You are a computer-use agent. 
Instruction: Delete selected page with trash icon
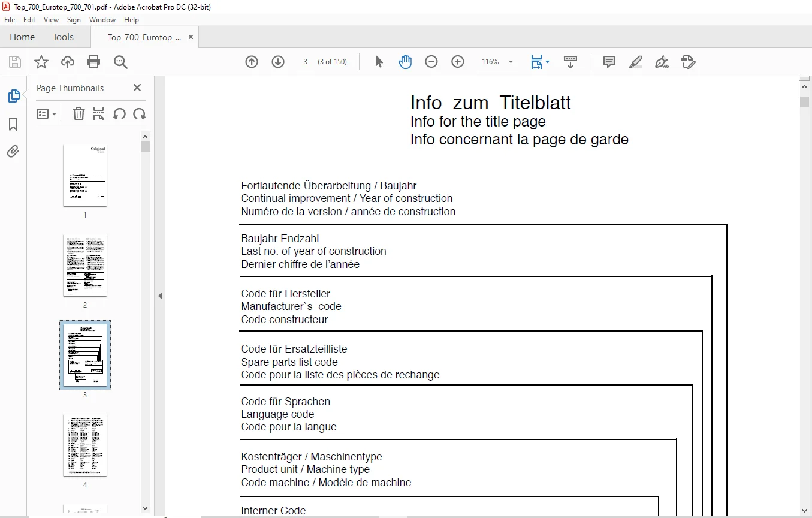pyautogui.click(x=79, y=113)
